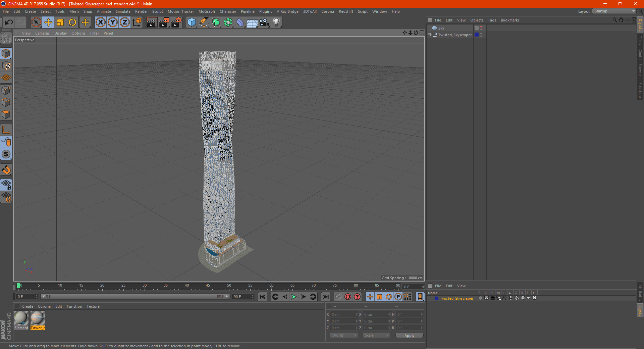Viewport: 644px width, 349px height.
Task: Toggle Sky object visibility dots
Action: 481,28
